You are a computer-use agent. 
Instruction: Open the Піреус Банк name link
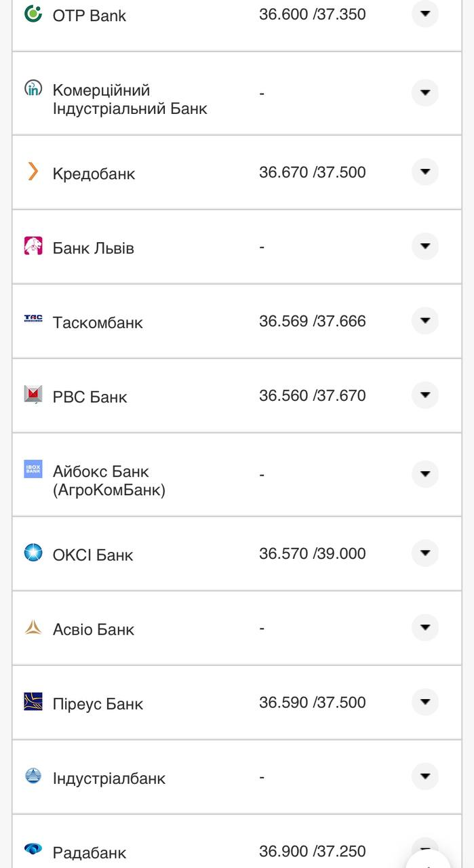click(x=98, y=704)
